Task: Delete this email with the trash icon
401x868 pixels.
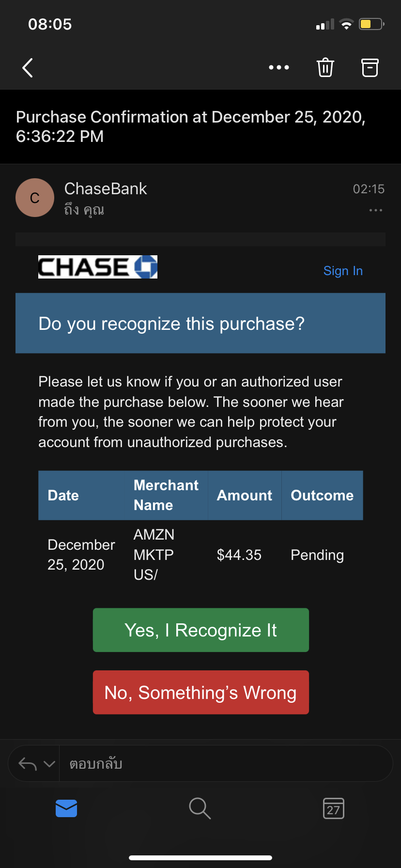Action: click(325, 67)
